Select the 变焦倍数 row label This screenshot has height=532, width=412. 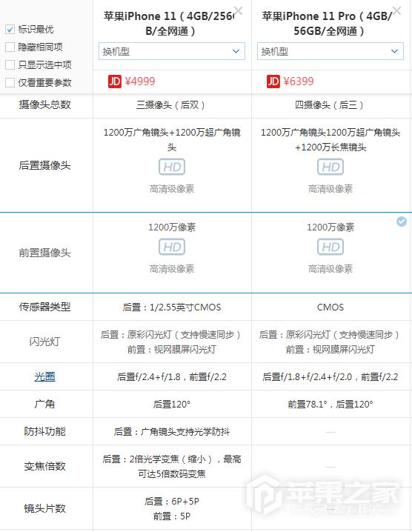(44, 466)
